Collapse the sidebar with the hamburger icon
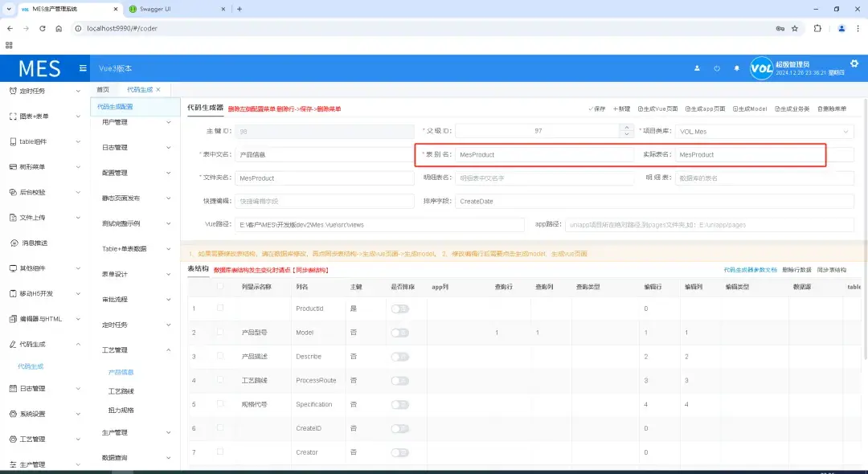 pos(81,67)
